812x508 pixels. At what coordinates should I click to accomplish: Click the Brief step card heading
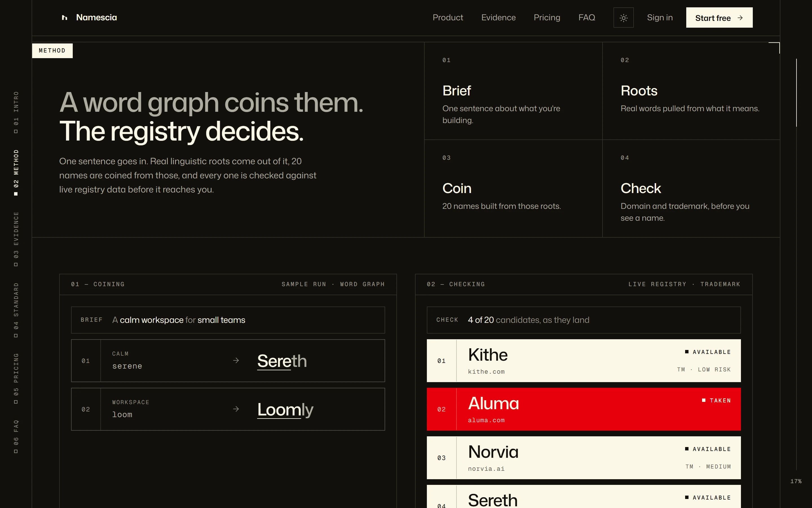(456, 91)
